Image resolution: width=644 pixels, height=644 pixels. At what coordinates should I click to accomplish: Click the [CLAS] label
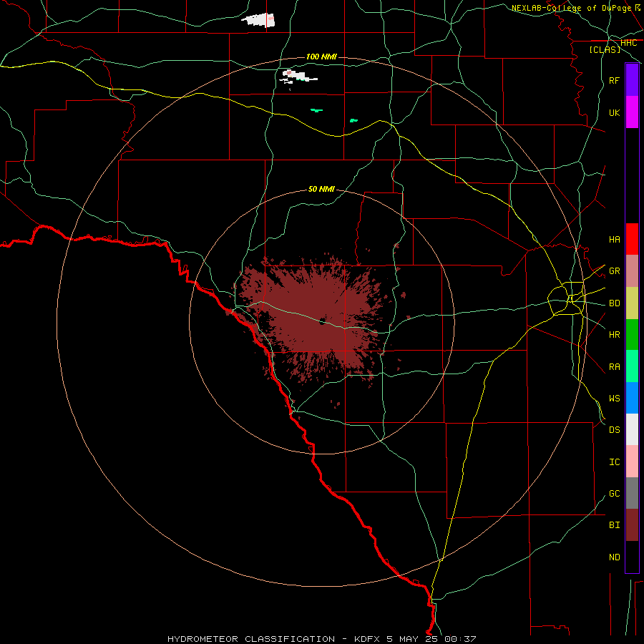(605, 49)
